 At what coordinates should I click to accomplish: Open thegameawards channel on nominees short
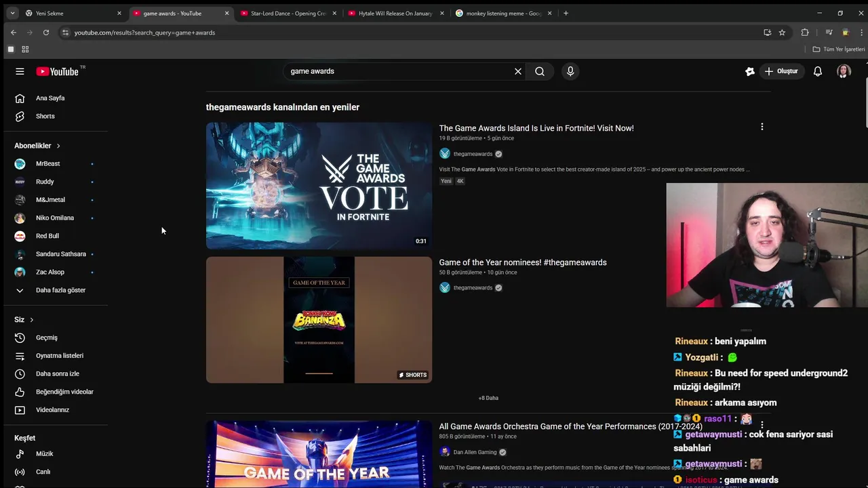coord(473,288)
